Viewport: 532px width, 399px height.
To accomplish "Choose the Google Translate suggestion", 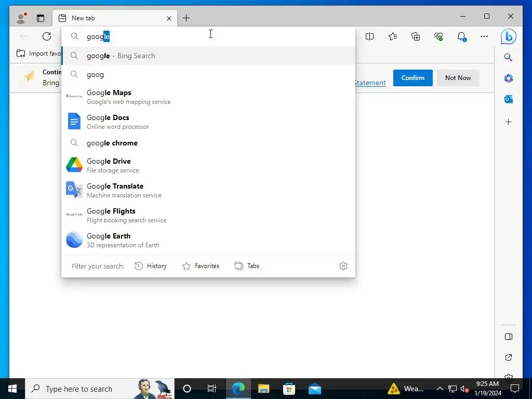I will pyautogui.click(x=208, y=190).
